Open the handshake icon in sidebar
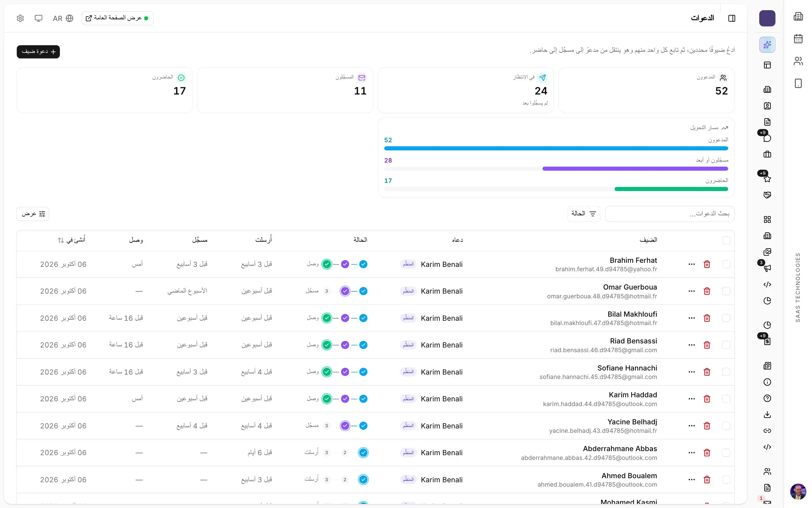This screenshot has height=508, width=812. [767, 195]
